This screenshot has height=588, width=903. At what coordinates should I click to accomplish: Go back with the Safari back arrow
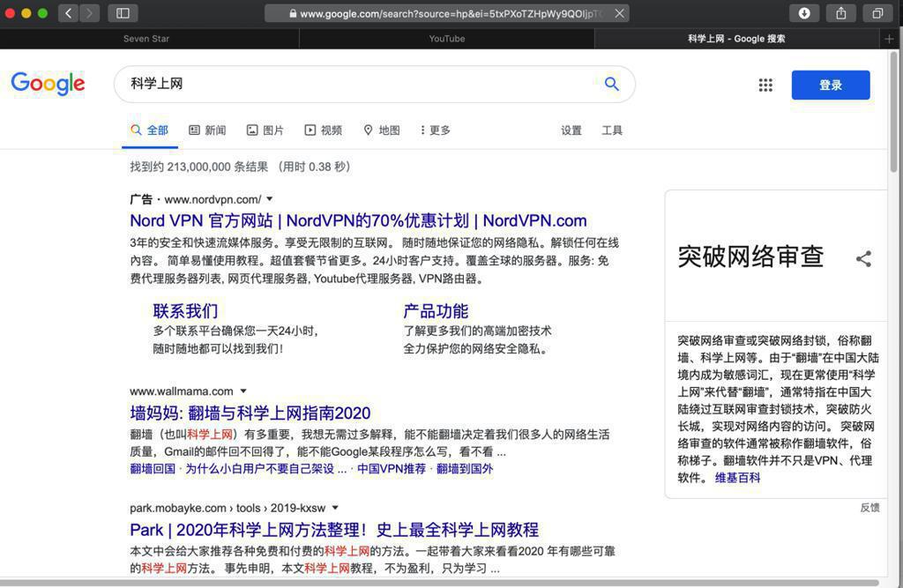point(68,13)
